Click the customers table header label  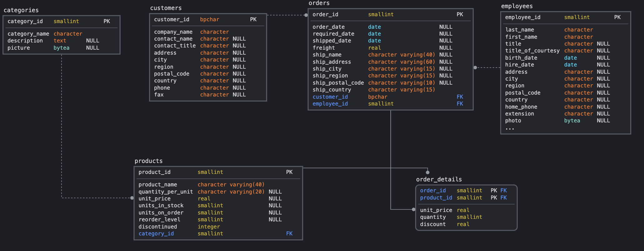coord(166,8)
